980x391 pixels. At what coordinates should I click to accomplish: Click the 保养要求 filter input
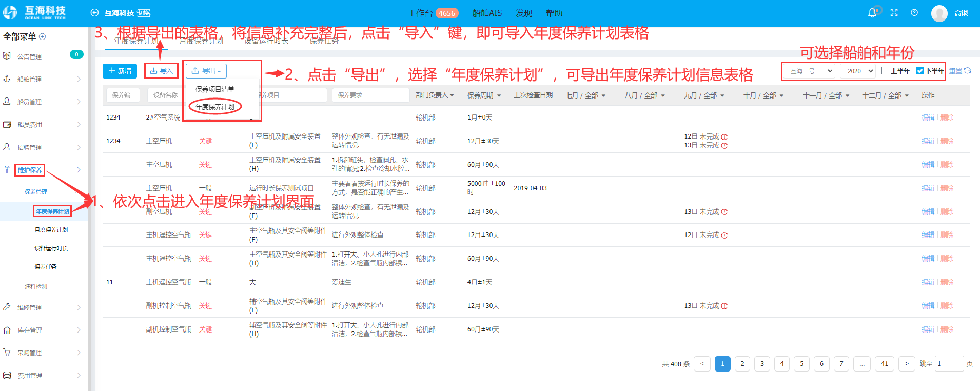[x=370, y=95]
